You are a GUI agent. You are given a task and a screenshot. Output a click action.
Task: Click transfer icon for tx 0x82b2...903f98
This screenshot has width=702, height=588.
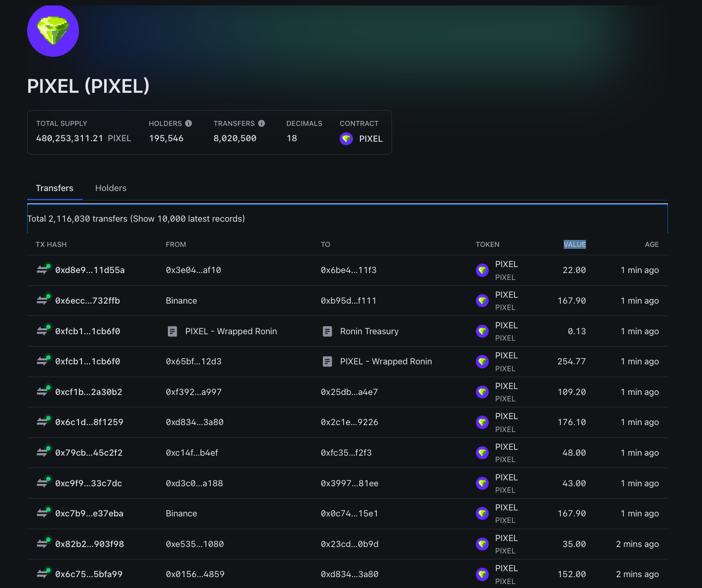pyautogui.click(x=44, y=544)
